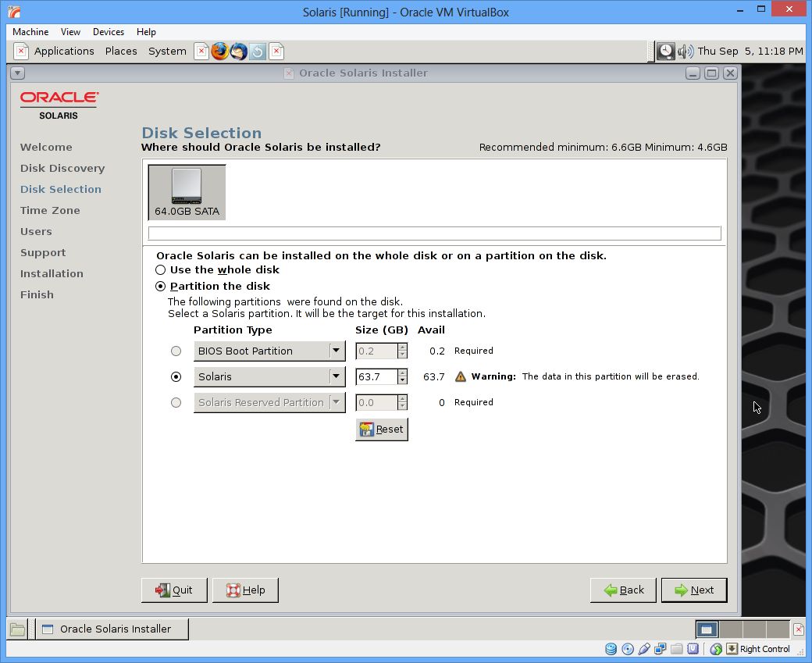Viewport: 812px width, 663px height.
Task: Select the 64.0GB SATA disk
Action: (187, 192)
